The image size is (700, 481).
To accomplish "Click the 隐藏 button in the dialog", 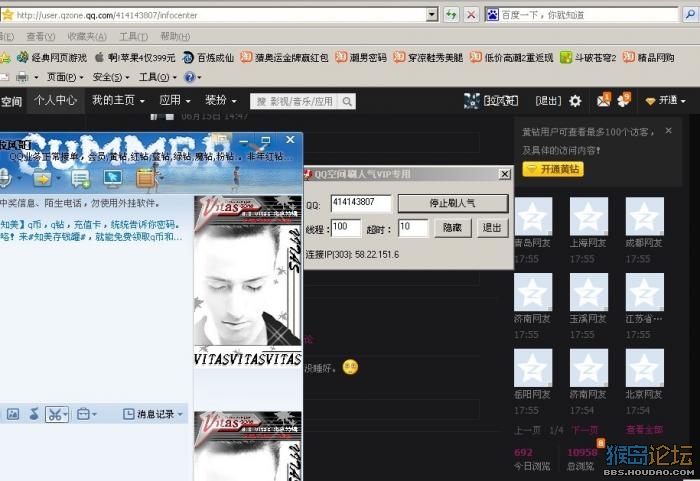I will (452, 228).
